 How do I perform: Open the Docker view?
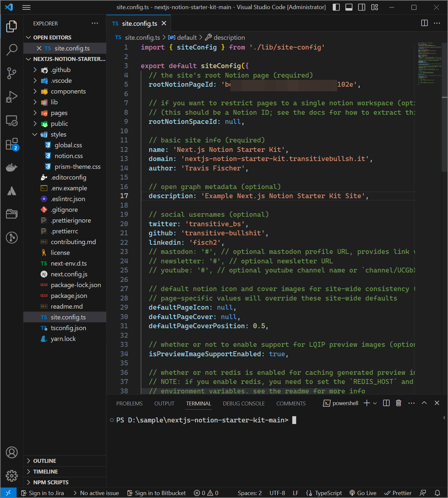pyautogui.click(x=12, y=168)
